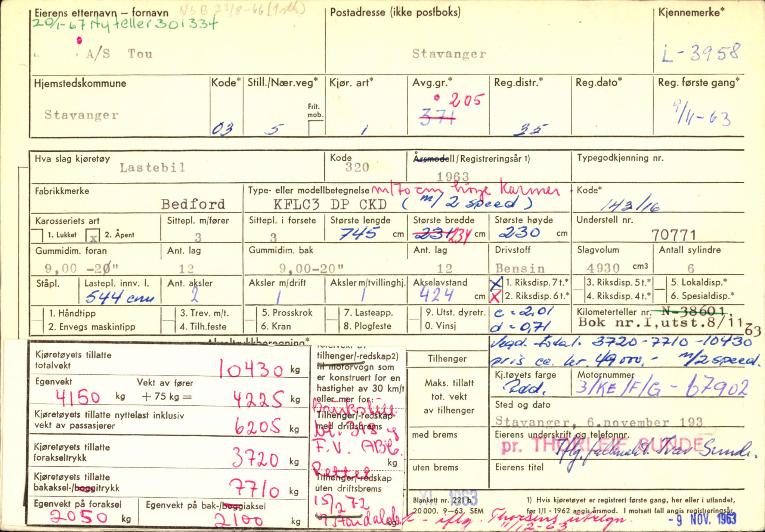
Task: Click the Slagvolum value 4930
Action: point(603,268)
